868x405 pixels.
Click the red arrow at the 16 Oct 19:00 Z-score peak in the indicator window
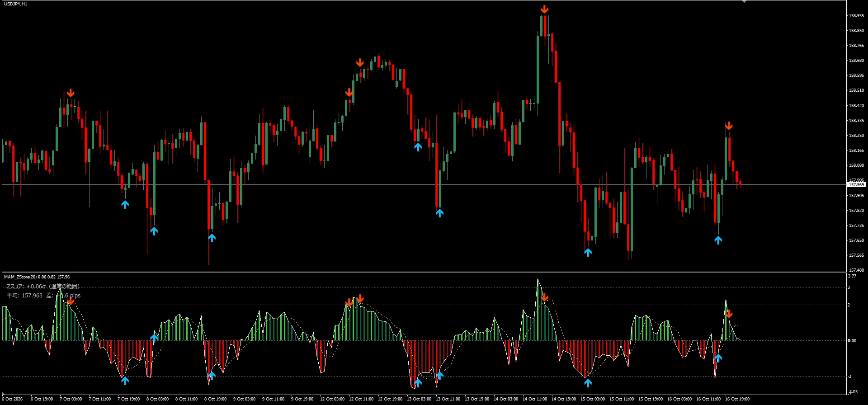click(x=728, y=314)
